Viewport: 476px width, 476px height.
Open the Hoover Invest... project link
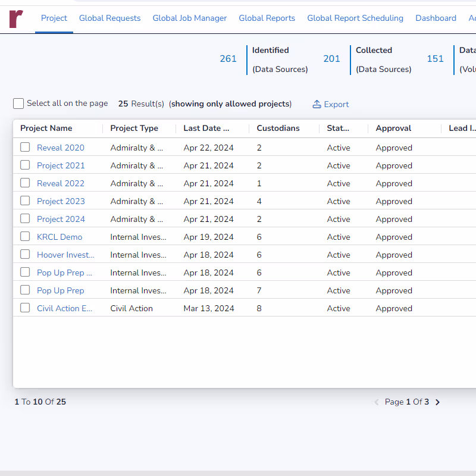(65, 255)
